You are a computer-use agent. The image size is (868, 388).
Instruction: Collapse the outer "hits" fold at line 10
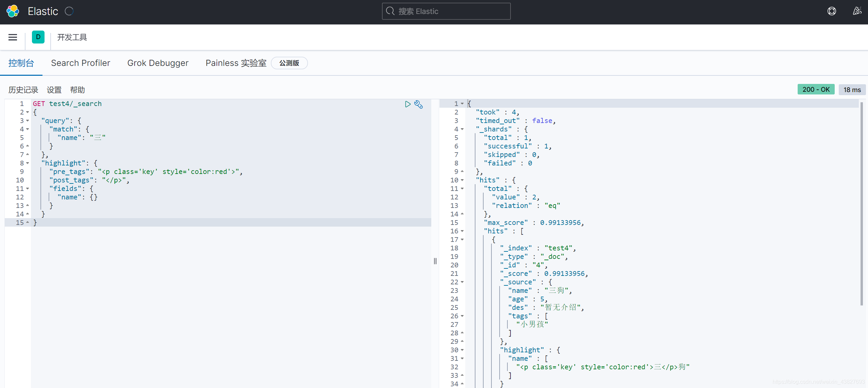point(462,180)
